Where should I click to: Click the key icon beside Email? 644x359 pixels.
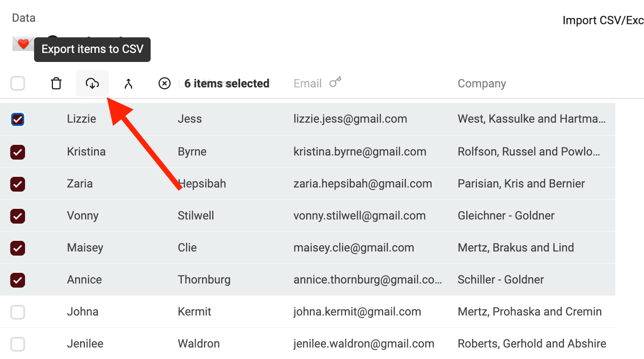click(x=335, y=82)
